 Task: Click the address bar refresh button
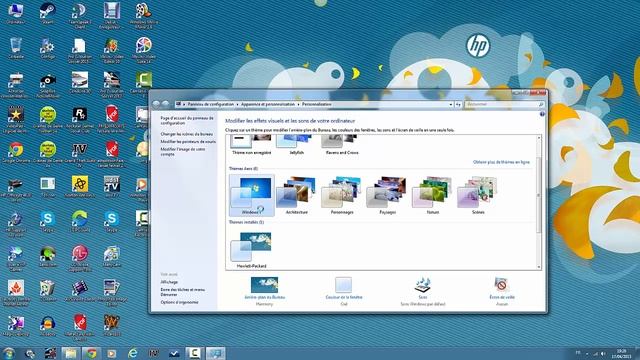[458, 104]
